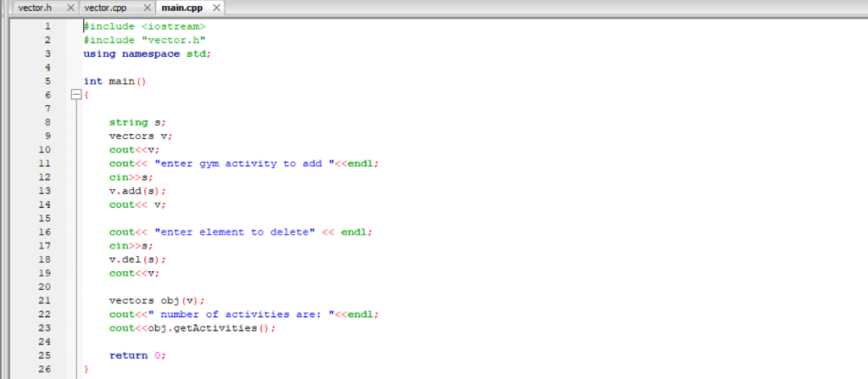868x379 pixels.
Task: Click the 'cin>>s;' on line 17
Action: (x=131, y=246)
